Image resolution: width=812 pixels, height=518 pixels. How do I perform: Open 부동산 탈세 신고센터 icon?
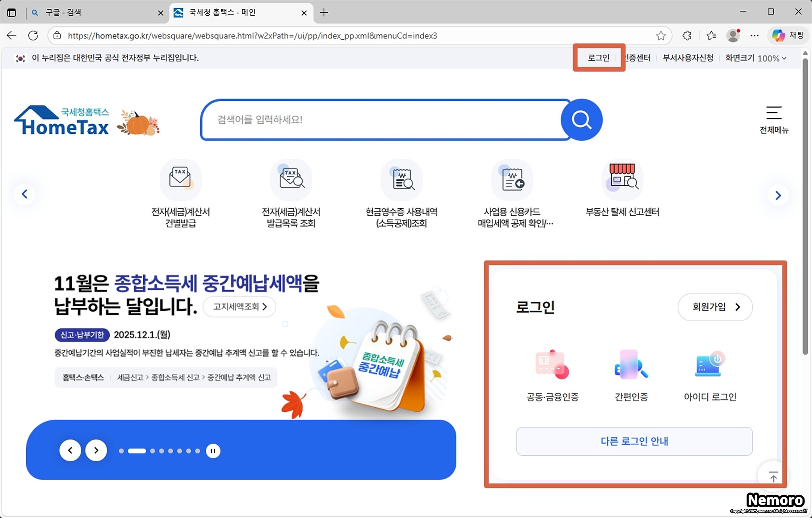(622, 180)
